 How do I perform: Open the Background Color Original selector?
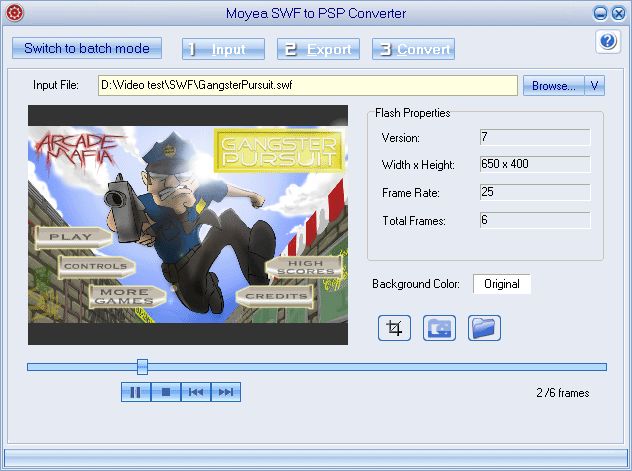click(x=501, y=284)
